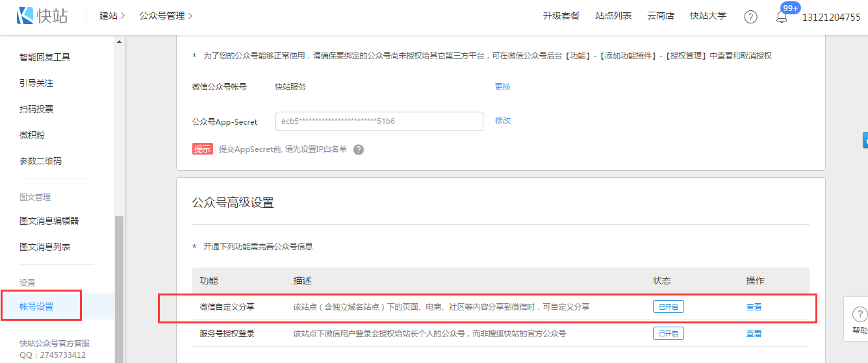868x363 pixels.
Task: Click the sidebar scroll up arrow
Action: (x=118, y=42)
